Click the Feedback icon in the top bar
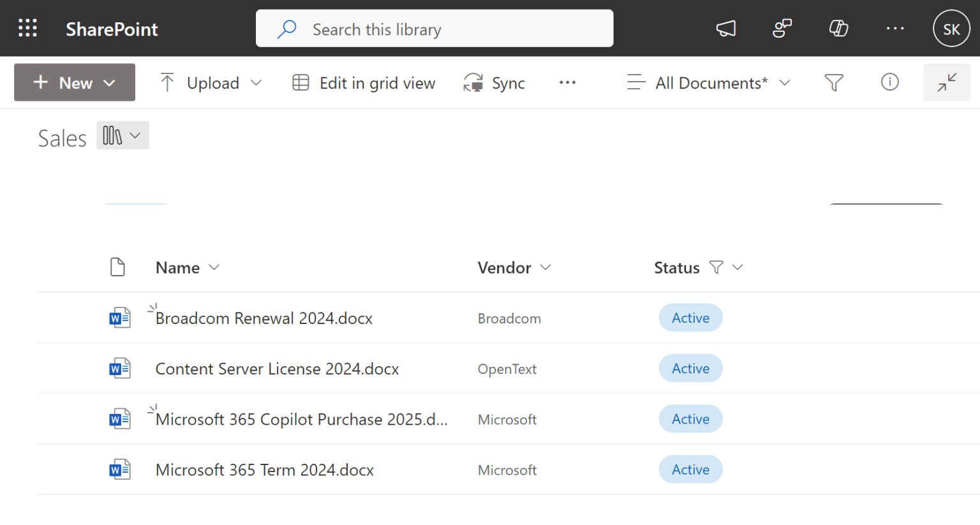The width and height of the screenshot is (980, 525). tap(782, 28)
